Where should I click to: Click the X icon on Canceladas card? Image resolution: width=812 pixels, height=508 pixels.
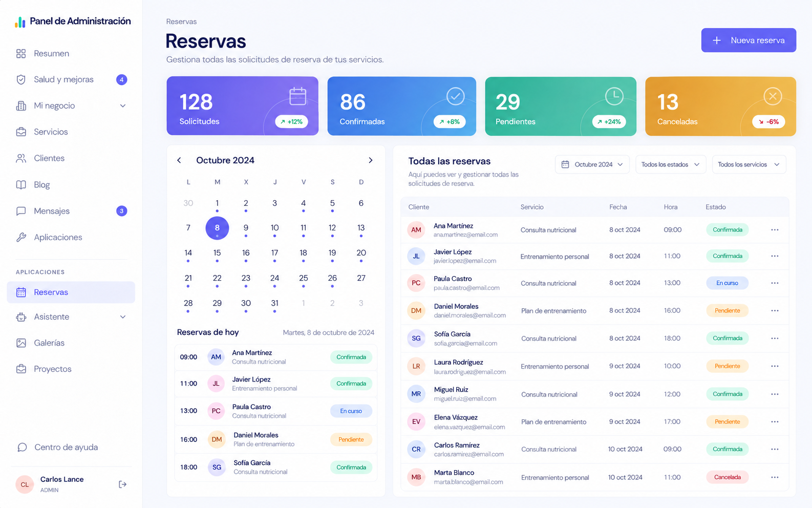point(773,96)
